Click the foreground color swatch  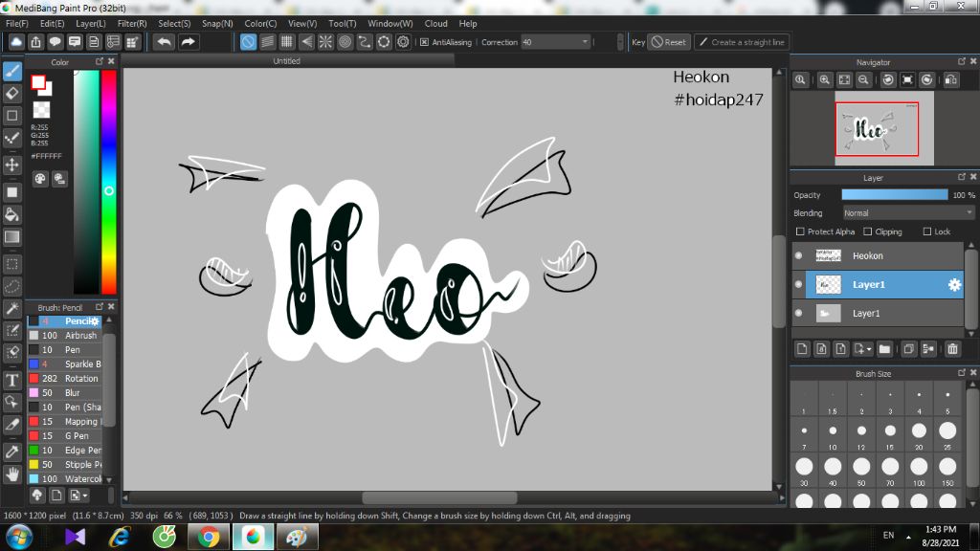tap(38, 82)
